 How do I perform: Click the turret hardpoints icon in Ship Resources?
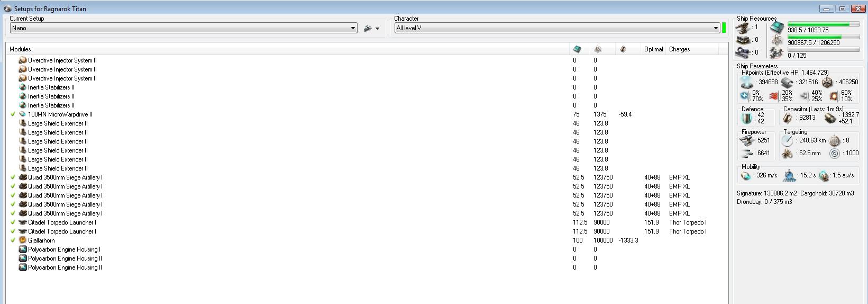(744, 27)
